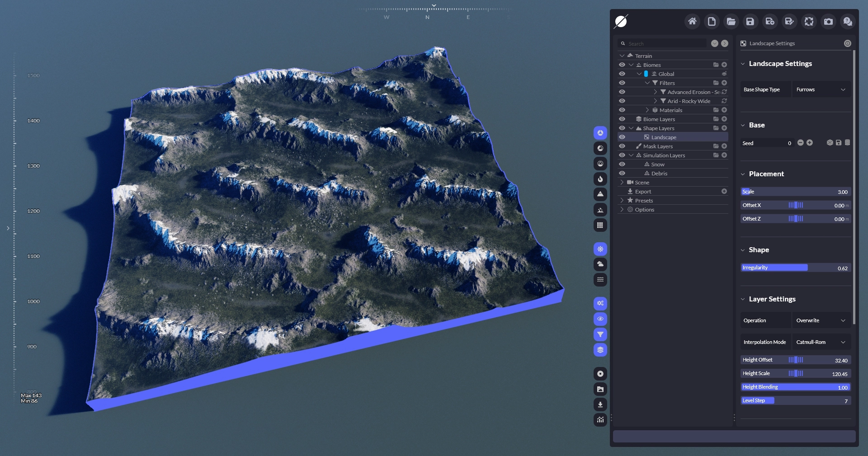Hide the Arid - Rocky Wide filter
Viewport: 868px width, 456px height.
pos(622,101)
